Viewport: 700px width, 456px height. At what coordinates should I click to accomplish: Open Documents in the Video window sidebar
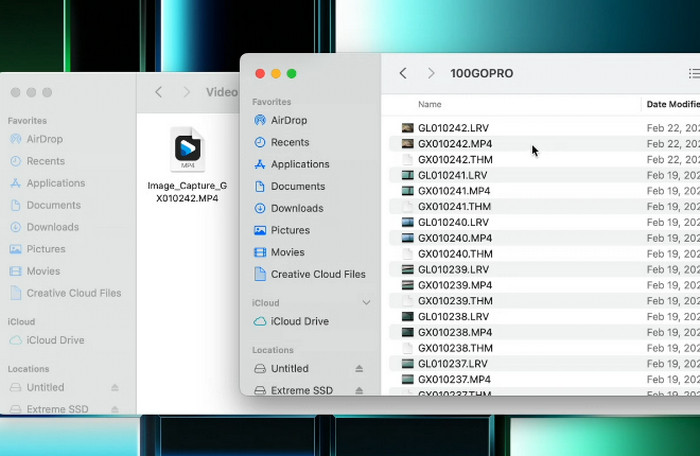pyautogui.click(x=45, y=205)
